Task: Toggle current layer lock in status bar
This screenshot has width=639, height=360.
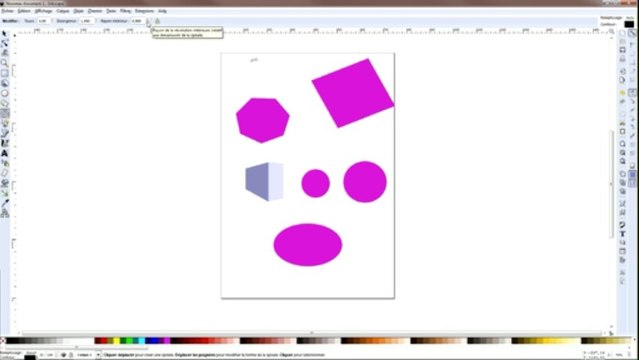Action: 71,355
